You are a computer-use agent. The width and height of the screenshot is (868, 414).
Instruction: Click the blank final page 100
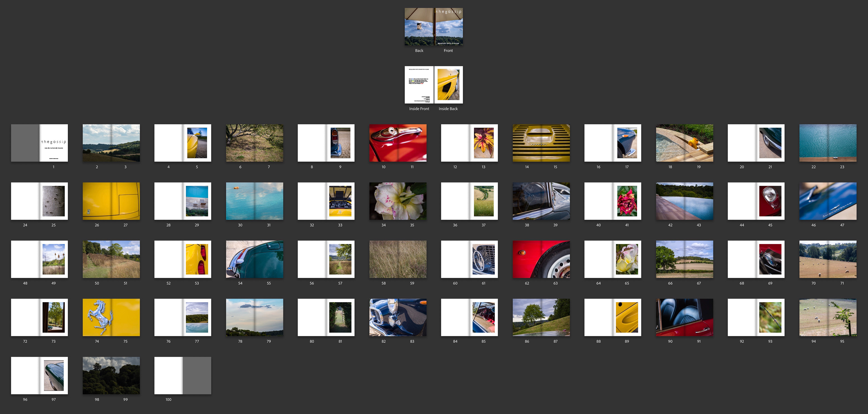coord(168,375)
